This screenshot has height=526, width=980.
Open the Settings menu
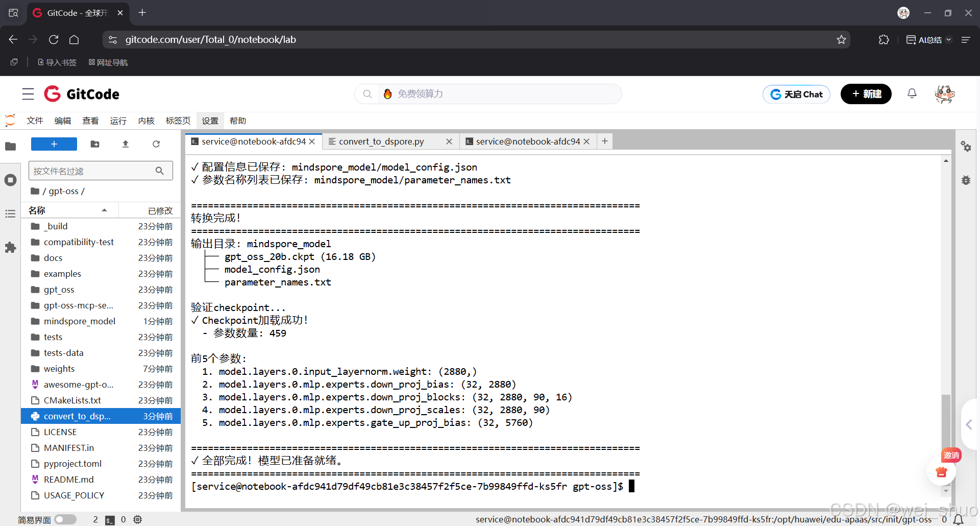210,121
